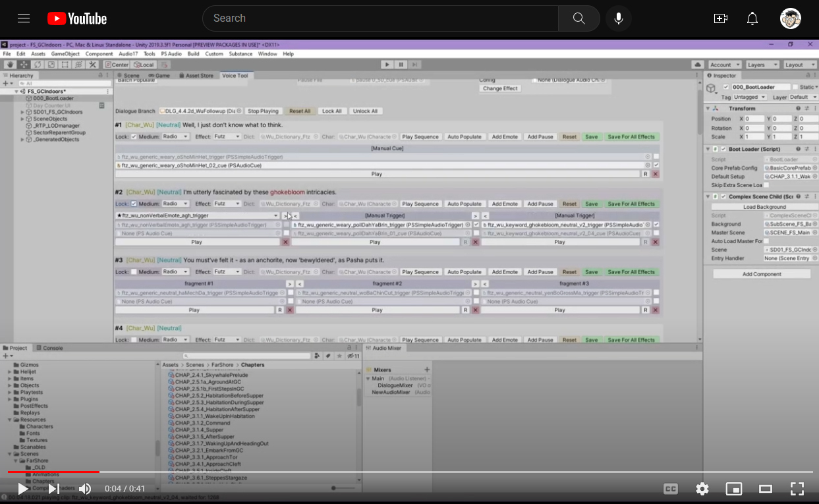Toggle closed captions CC button

[x=671, y=489]
